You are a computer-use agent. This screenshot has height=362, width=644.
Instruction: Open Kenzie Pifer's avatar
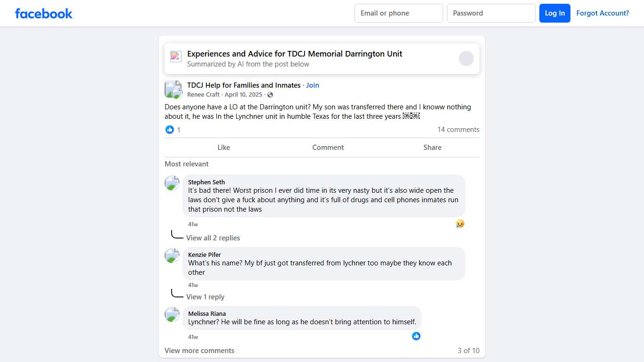pos(172,255)
